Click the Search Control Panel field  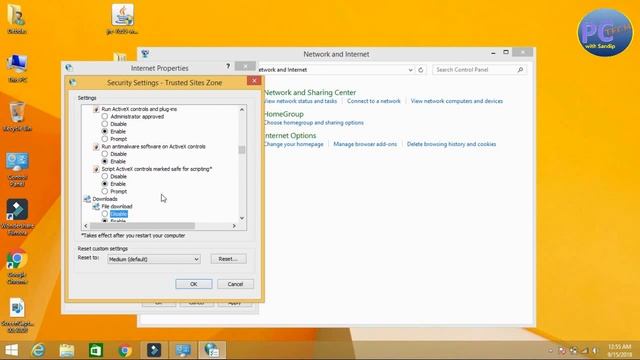pyautogui.click(x=480, y=70)
